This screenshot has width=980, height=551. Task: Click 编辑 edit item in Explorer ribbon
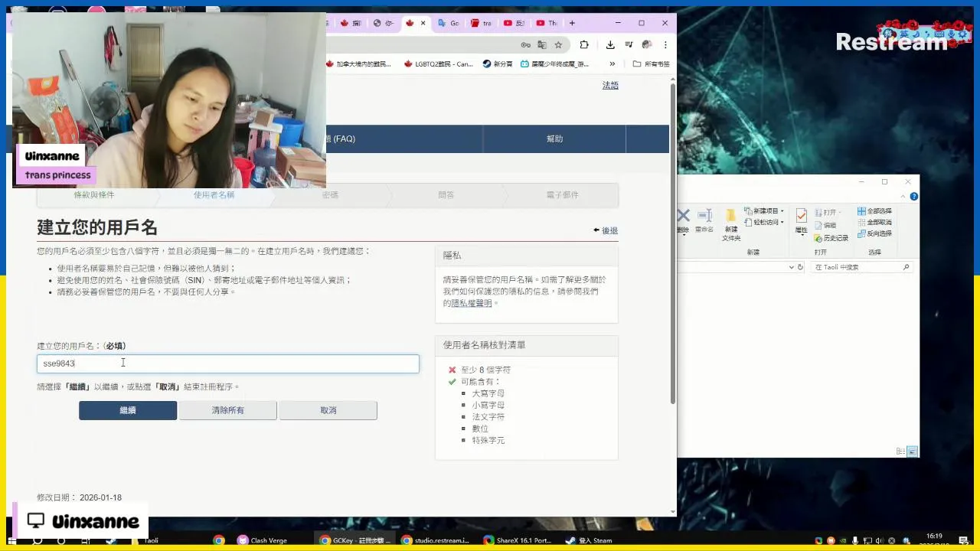coord(826,225)
